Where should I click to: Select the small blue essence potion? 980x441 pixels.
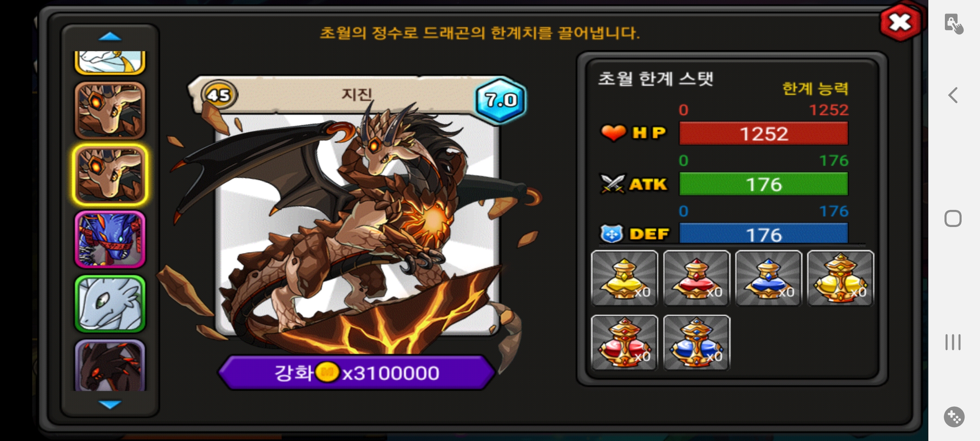click(768, 278)
